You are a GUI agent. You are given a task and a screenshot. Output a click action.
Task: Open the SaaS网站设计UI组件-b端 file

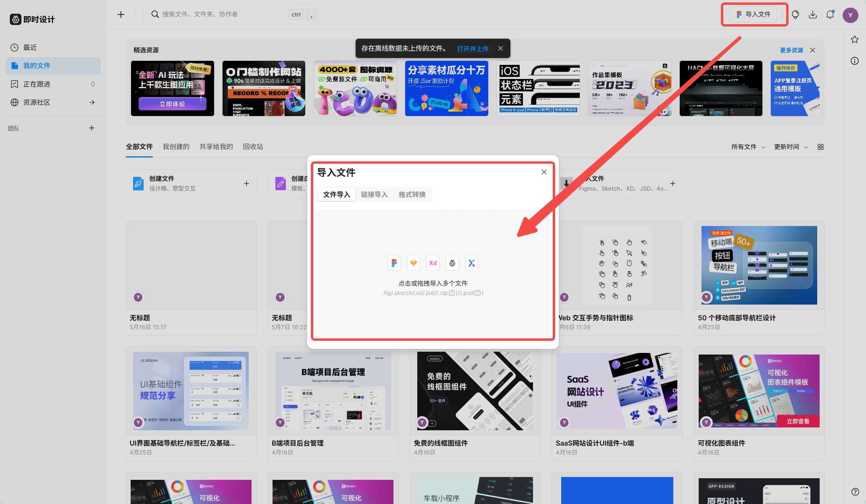617,403
